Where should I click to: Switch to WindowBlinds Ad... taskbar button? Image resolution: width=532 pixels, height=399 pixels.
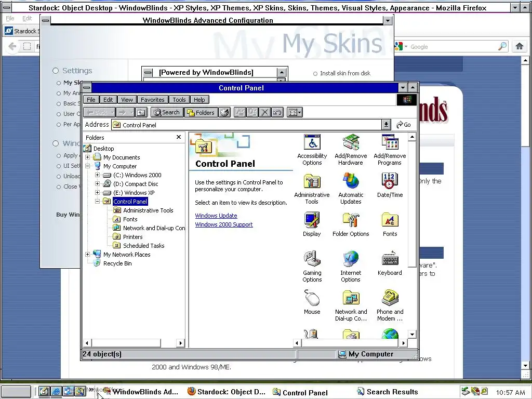pos(140,392)
